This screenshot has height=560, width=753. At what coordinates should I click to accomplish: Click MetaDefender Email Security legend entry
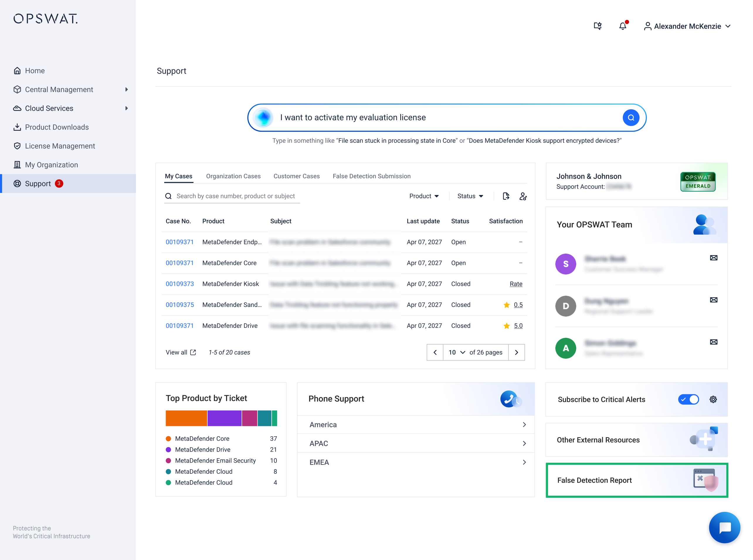point(221,460)
